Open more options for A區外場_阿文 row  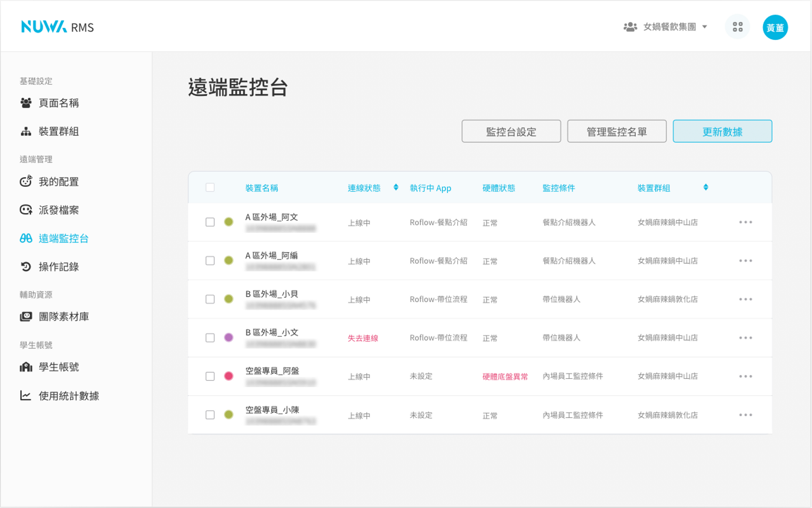[x=745, y=222]
